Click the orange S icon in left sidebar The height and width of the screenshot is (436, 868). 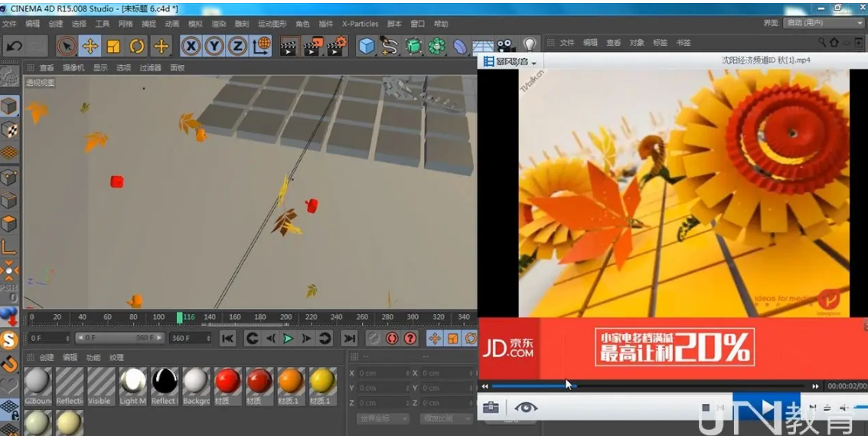(x=9, y=339)
